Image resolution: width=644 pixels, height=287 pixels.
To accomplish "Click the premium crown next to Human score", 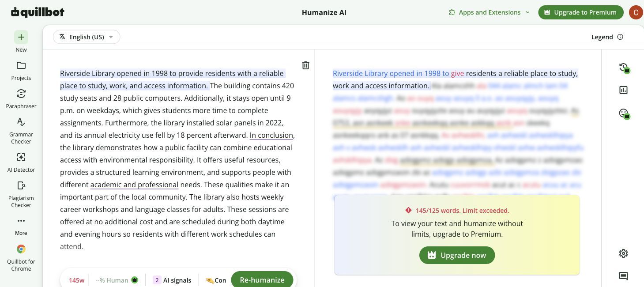I will point(135,280).
